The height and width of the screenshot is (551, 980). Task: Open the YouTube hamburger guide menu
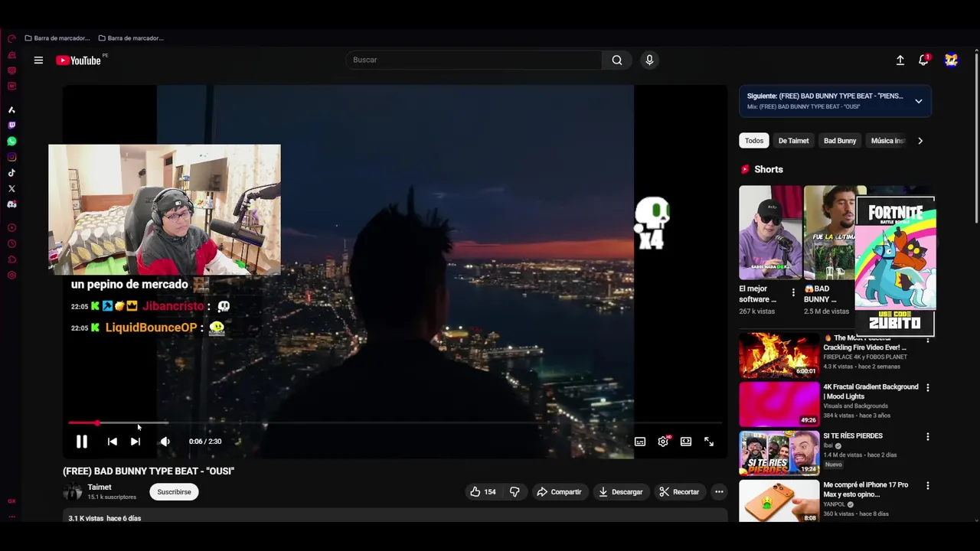tap(38, 60)
